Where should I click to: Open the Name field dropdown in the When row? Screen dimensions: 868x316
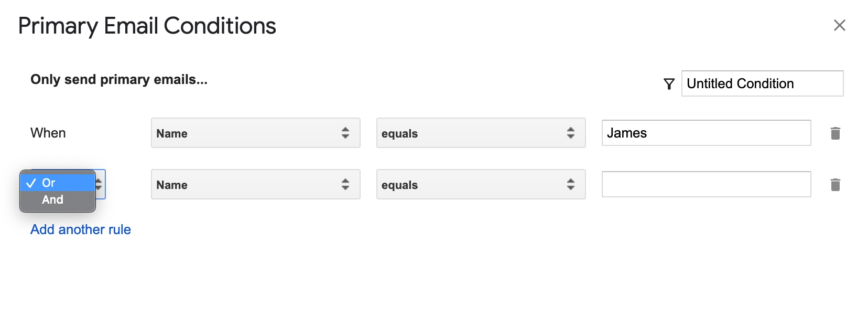pyautogui.click(x=255, y=133)
